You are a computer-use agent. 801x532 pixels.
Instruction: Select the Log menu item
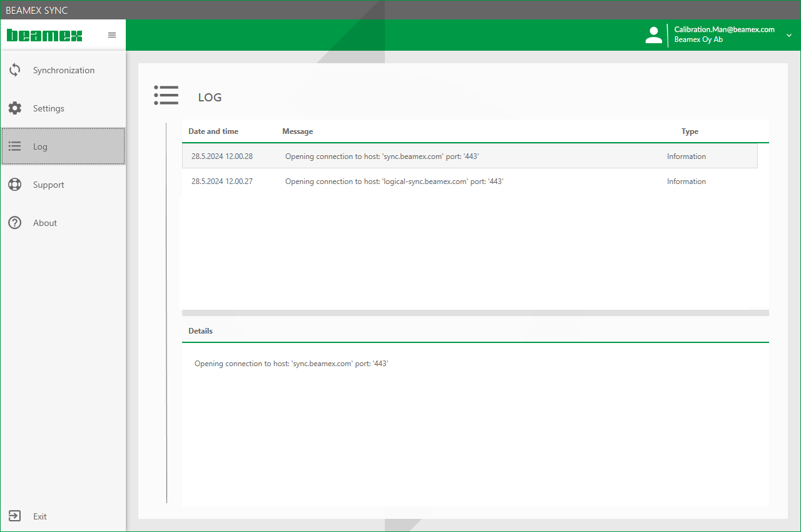63,146
